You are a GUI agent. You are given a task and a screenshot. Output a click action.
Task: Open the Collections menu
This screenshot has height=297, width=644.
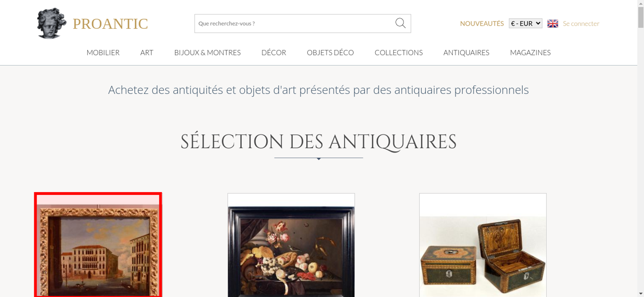[x=399, y=52]
